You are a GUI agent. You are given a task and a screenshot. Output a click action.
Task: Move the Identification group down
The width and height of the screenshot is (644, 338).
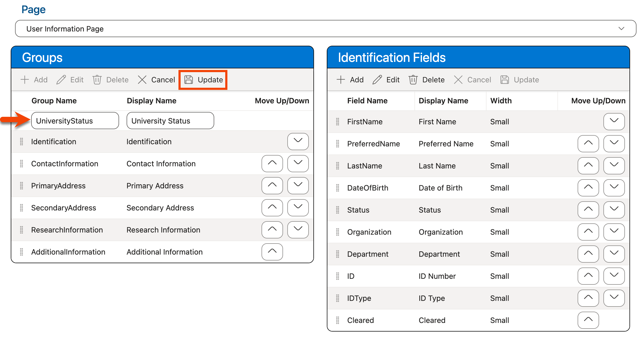coord(298,142)
